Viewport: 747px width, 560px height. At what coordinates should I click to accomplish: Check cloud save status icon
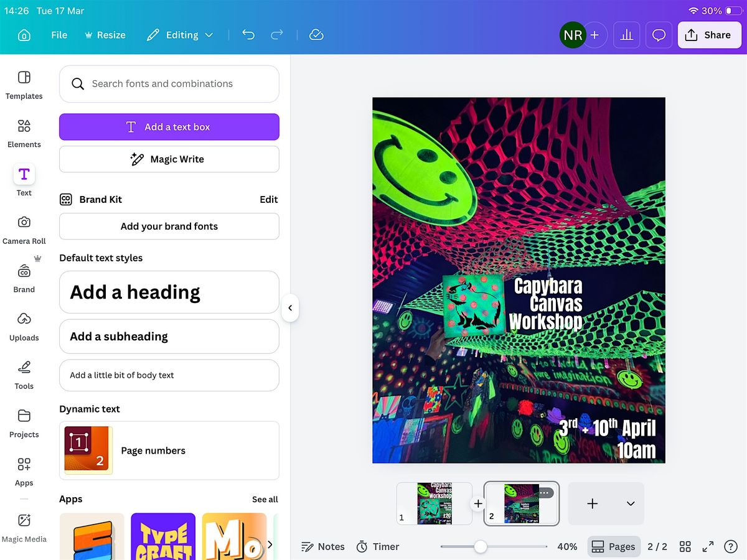[x=316, y=35]
